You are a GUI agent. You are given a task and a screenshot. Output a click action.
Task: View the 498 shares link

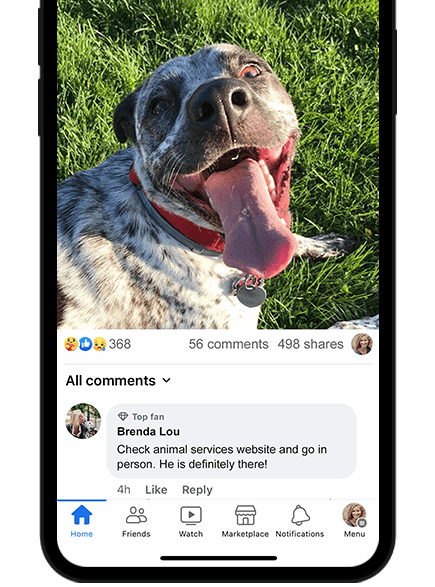pyautogui.click(x=310, y=344)
